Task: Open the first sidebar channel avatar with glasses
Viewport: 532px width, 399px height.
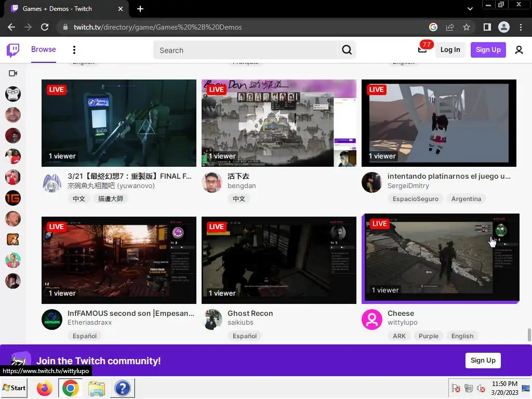Action: (x=13, y=94)
